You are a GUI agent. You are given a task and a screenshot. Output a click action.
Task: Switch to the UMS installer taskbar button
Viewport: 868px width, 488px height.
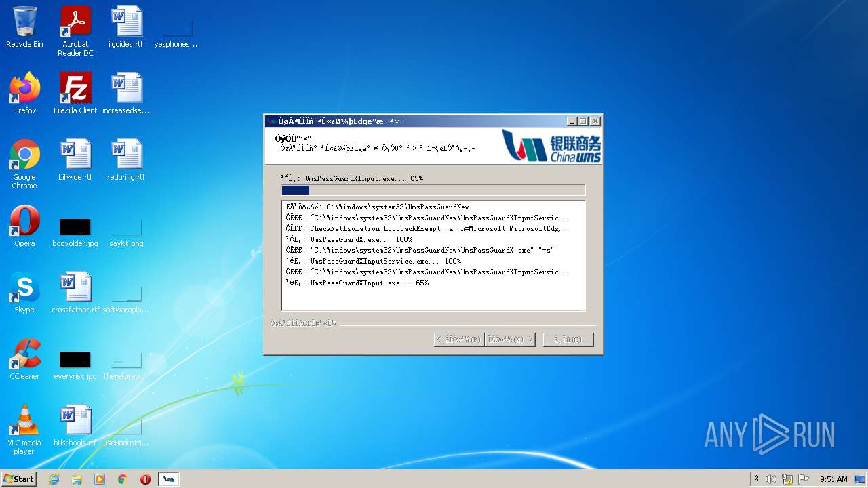[169, 479]
